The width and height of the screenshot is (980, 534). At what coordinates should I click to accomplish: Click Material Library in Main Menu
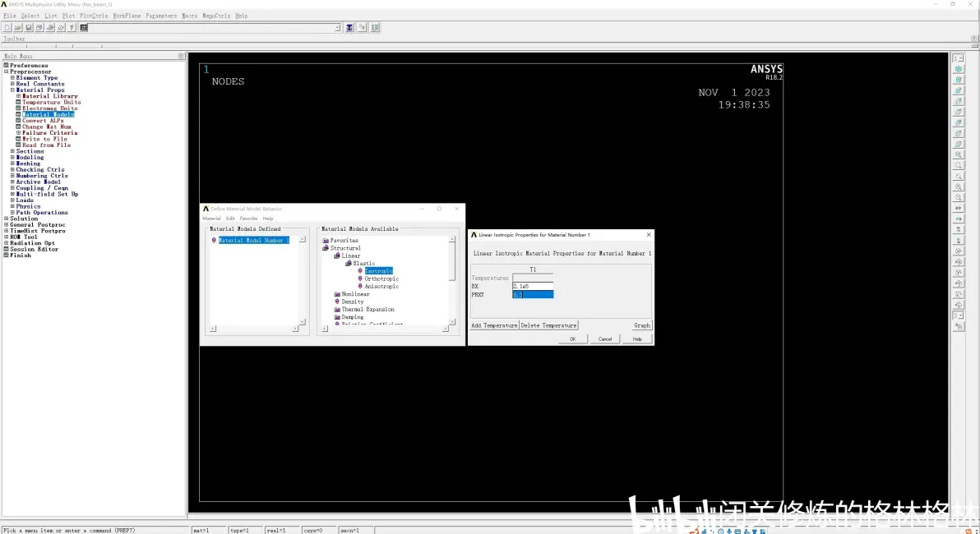50,96
